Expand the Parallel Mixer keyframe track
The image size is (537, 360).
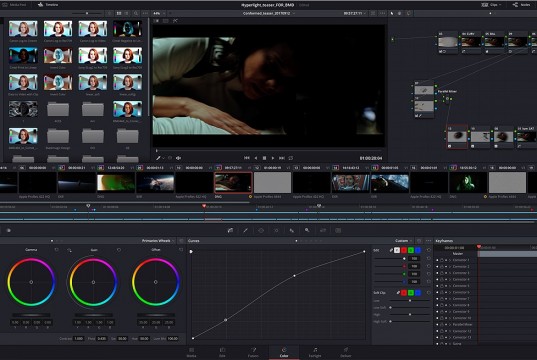pos(450,324)
